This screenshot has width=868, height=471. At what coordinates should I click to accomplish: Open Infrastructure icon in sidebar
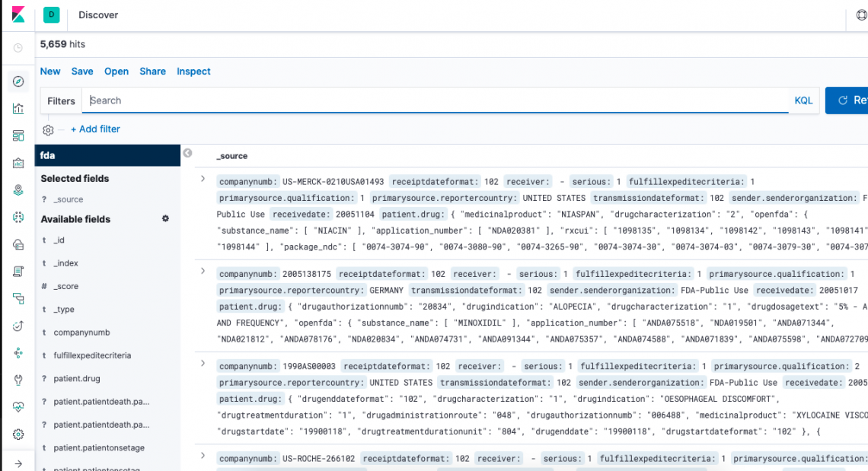(x=18, y=244)
